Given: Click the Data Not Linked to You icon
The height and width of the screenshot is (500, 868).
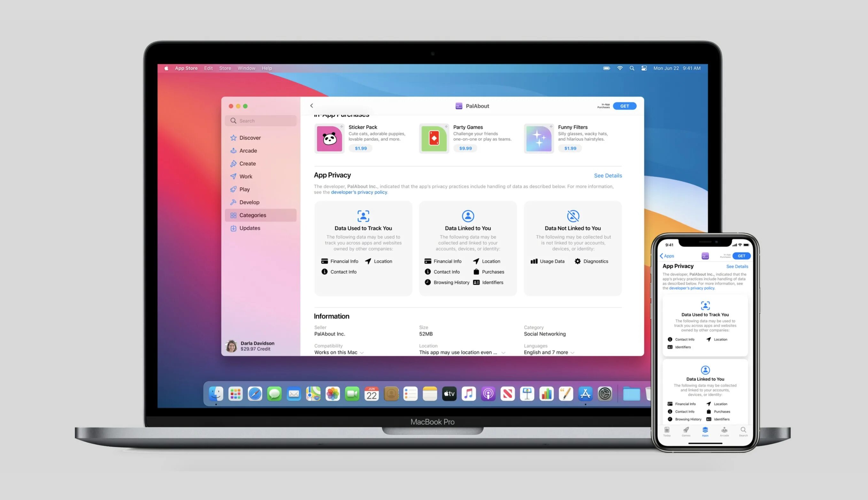Looking at the screenshot, I should point(572,215).
